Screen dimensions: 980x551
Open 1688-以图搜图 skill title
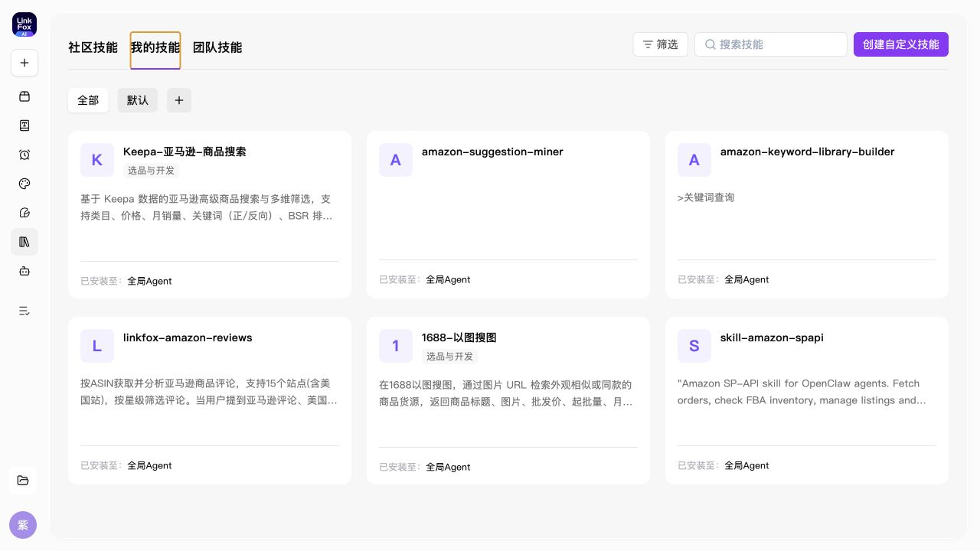[x=459, y=337]
